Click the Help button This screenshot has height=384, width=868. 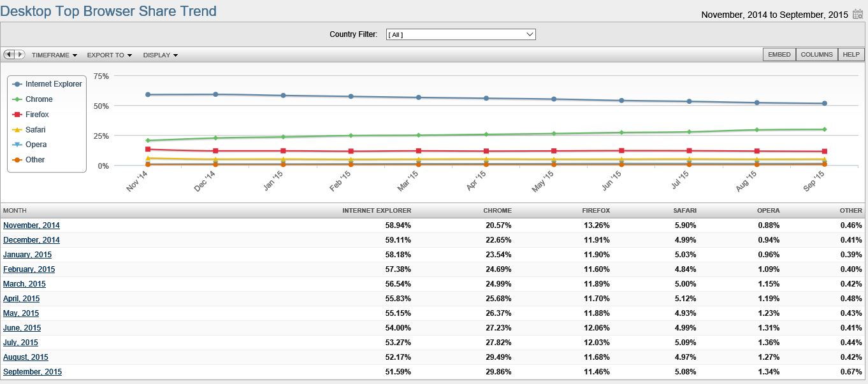point(851,55)
